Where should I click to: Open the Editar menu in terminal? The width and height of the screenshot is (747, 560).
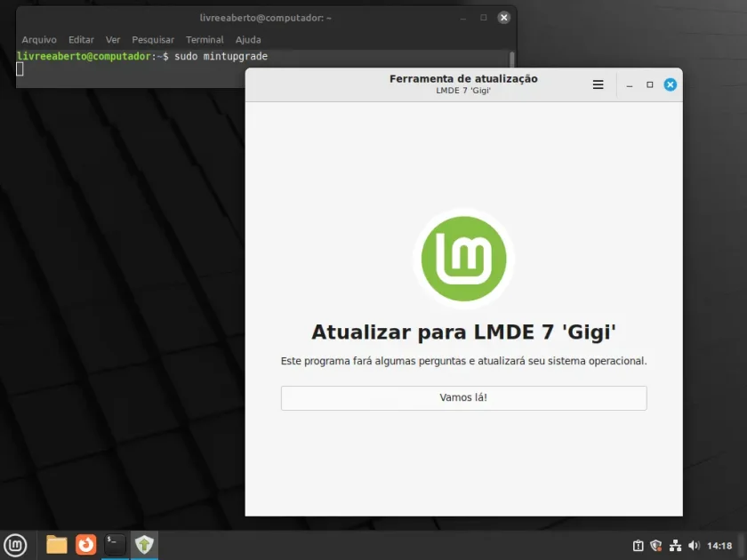[81, 39]
